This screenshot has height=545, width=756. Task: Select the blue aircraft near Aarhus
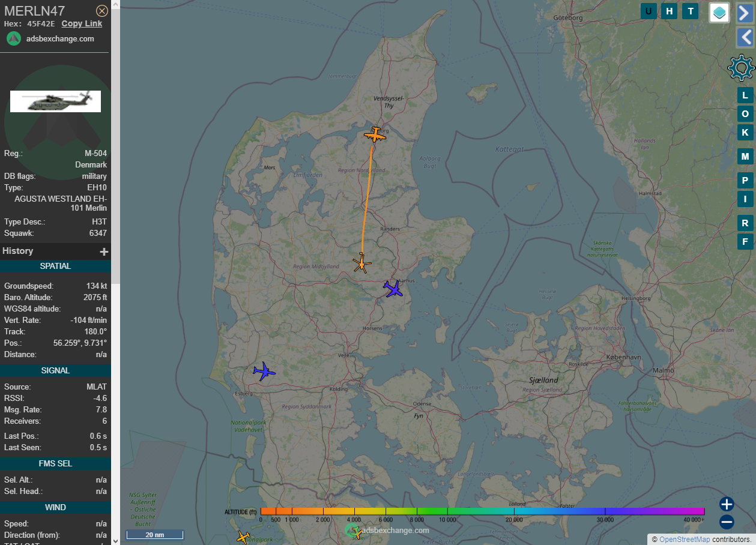(393, 289)
